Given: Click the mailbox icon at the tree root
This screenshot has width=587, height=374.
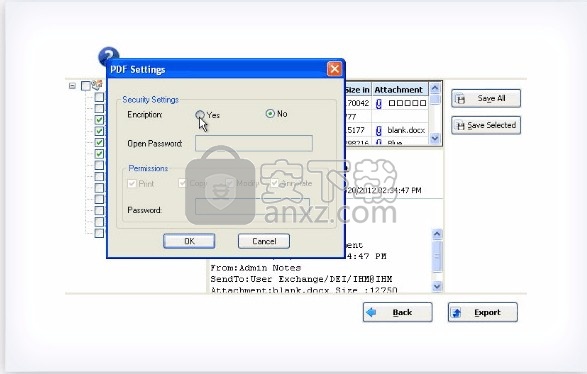Looking at the screenshot, I should pos(97,85).
